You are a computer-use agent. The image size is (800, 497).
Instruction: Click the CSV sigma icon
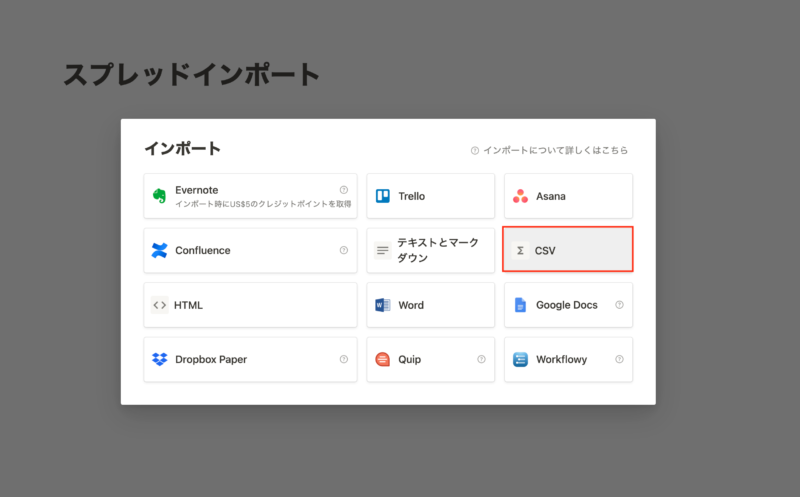(520, 251)
